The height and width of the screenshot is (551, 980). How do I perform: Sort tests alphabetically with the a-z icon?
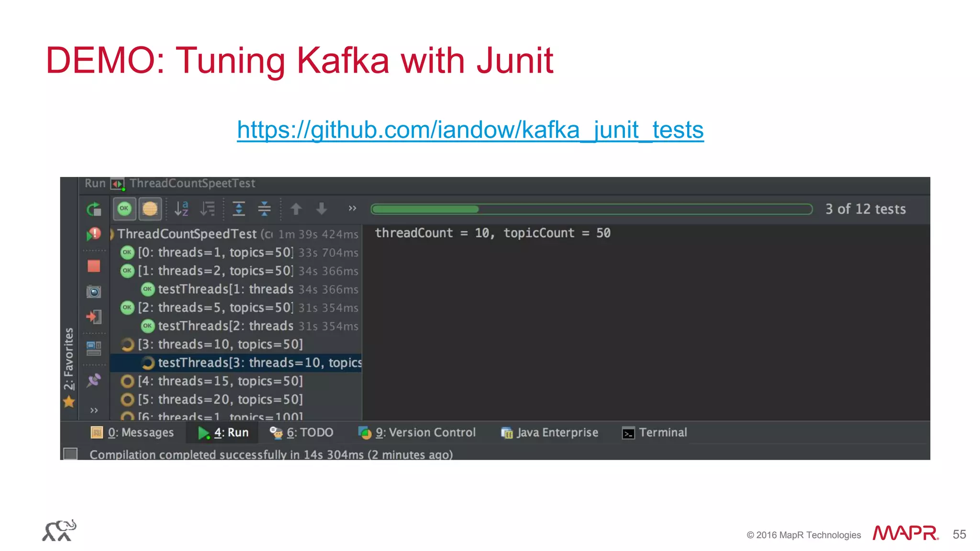(x=181, y=209)
